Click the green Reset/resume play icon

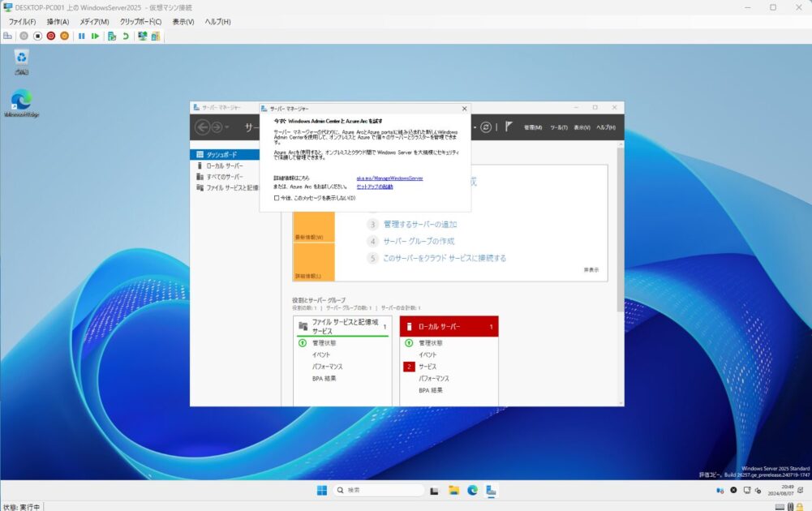[95, 36]
